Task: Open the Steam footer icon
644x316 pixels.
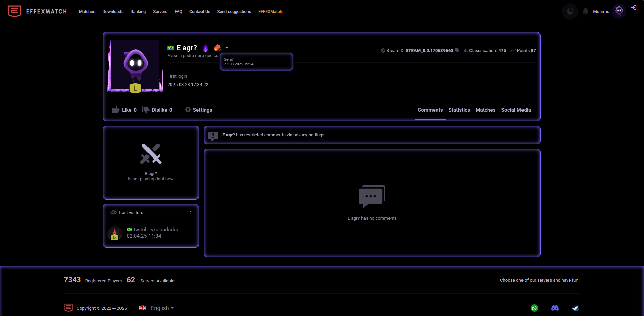Action: coord(575,308)
